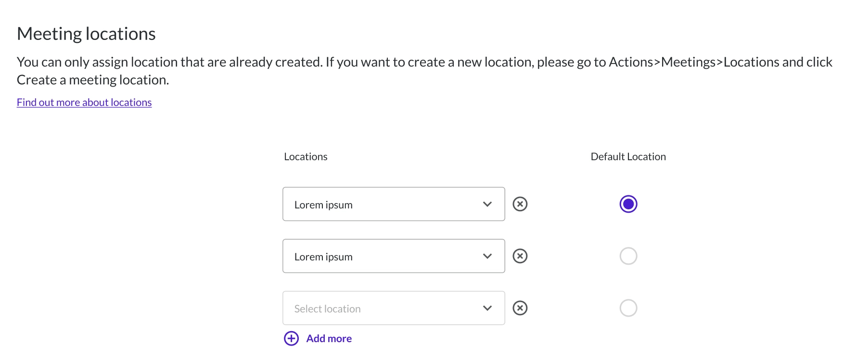
Task: Click the 'Default Location' column label
Action: 628,157
